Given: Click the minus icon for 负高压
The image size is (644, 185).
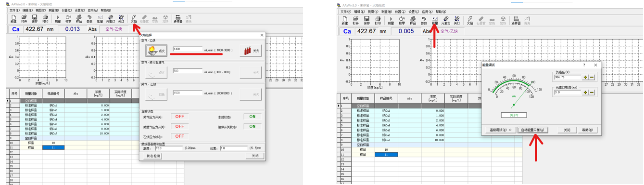Looking at the screenshot, I should tap(592, 77).
